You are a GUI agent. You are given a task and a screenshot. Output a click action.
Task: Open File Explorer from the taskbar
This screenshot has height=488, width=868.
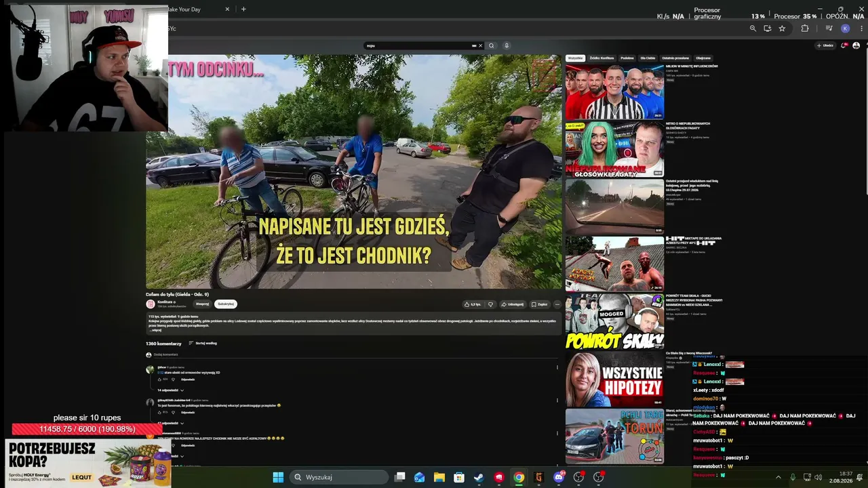(x=439, y=477)
